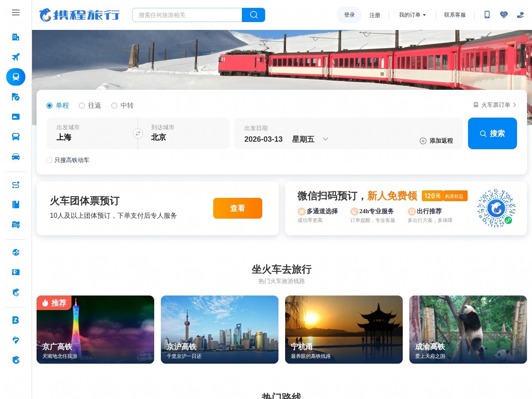
Task: Open the 京沪高铁 route thumbnail
Action: (219, 330)
